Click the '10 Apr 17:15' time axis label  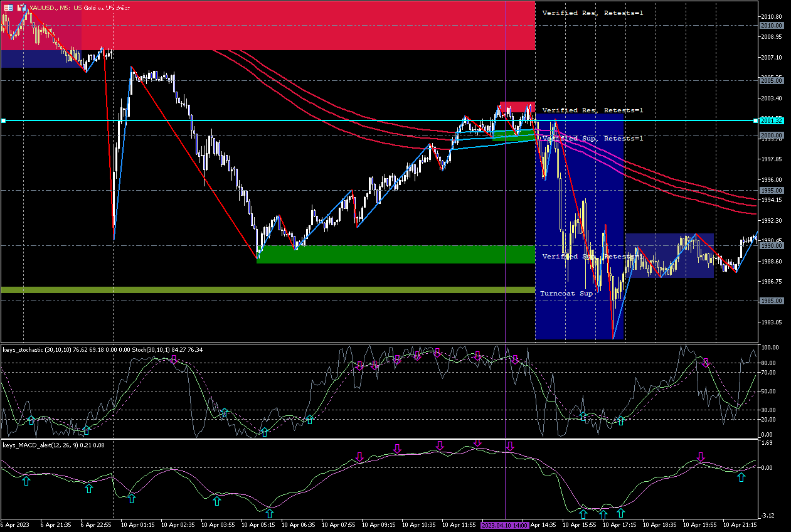click(620, 524)
